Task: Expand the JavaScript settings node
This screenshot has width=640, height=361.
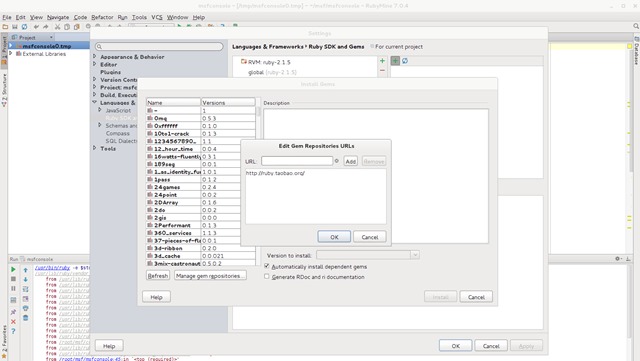Action: coord(100,110)
